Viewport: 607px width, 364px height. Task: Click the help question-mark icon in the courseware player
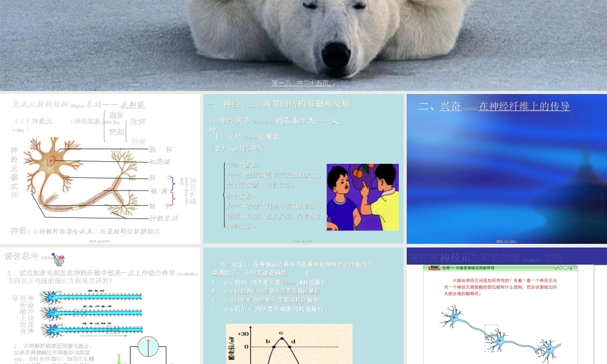566,268
